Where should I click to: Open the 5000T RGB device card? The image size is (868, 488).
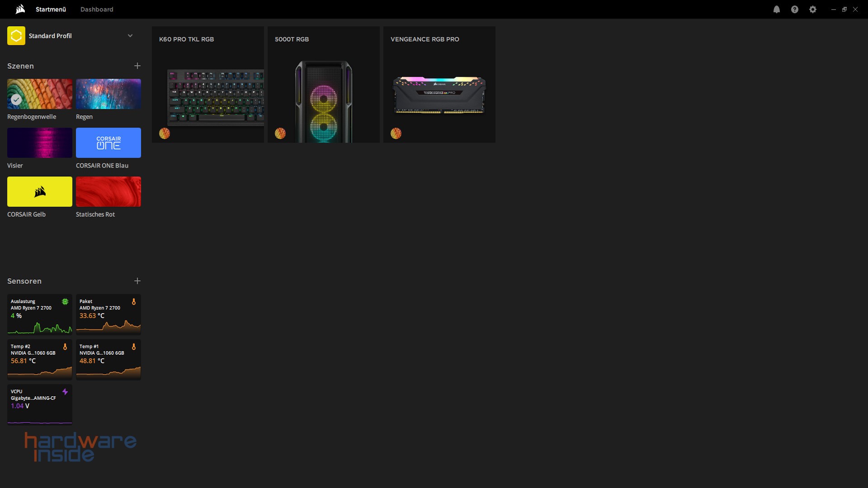coord(324,84)
